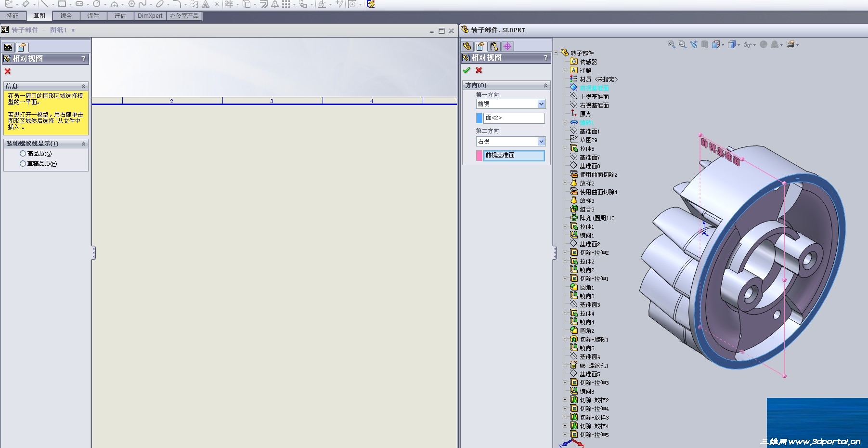The width and height of the screenshot is (868, 448).
Task: Select the Rectangle sketch tool
Action: 62,4
